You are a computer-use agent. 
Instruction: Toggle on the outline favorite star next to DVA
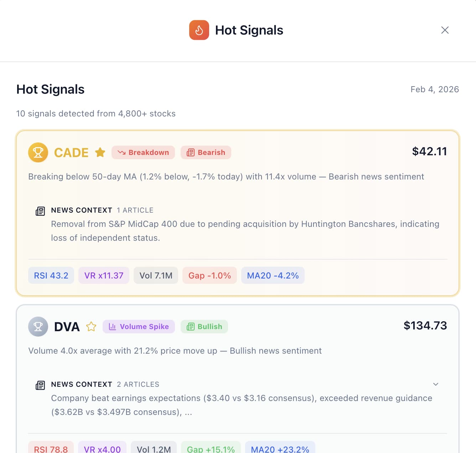point(91,326)
